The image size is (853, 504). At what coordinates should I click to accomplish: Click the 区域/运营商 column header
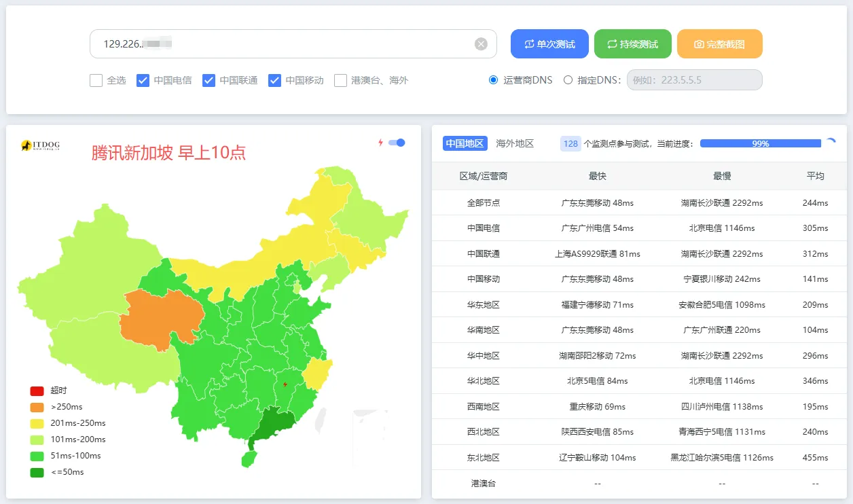[484, 176]
